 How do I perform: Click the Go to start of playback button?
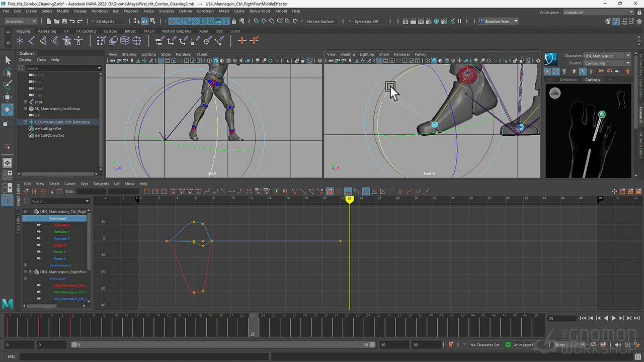(583, 318)
